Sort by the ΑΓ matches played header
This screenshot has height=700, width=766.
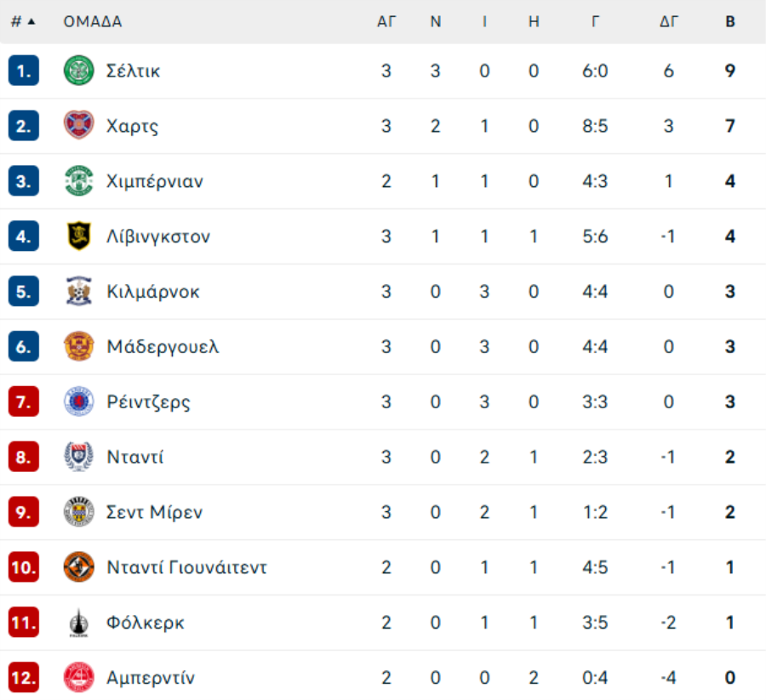point(386,21)
